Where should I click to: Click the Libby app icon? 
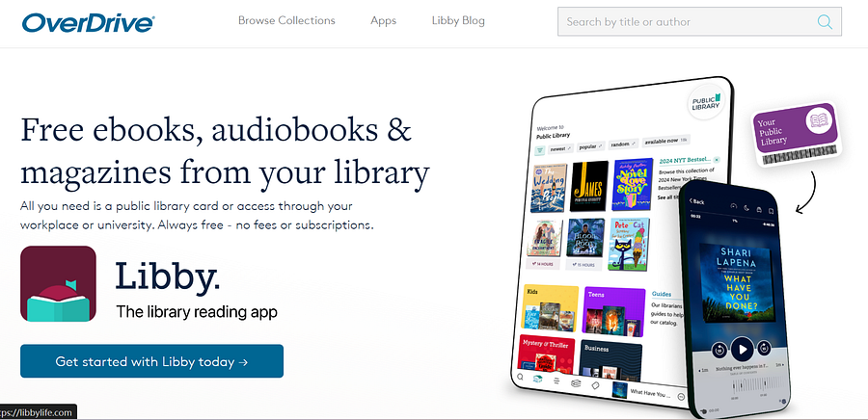coord(58,283)
